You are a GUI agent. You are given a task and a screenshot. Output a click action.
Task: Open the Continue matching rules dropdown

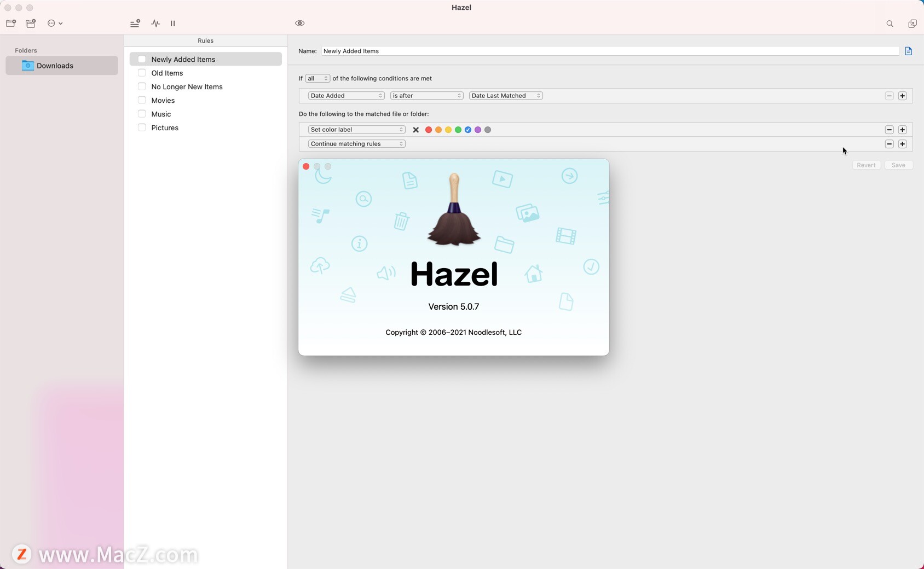[x=356, y=144]
